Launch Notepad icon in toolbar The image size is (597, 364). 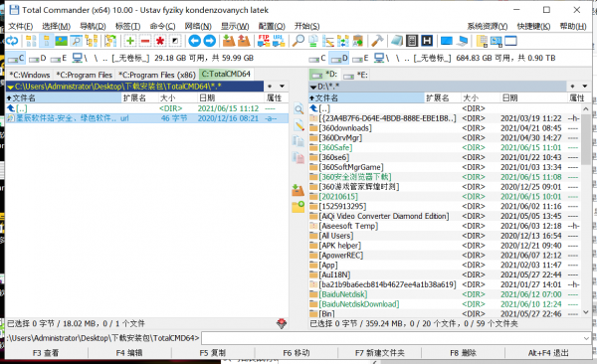397,41
